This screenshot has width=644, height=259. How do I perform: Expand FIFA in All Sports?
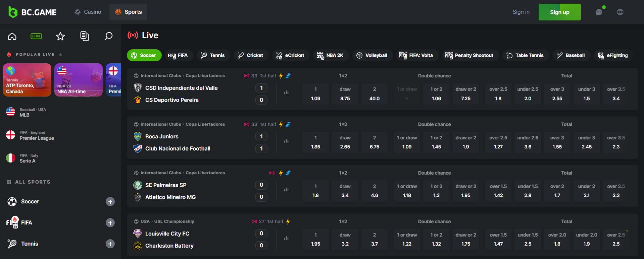110,223
